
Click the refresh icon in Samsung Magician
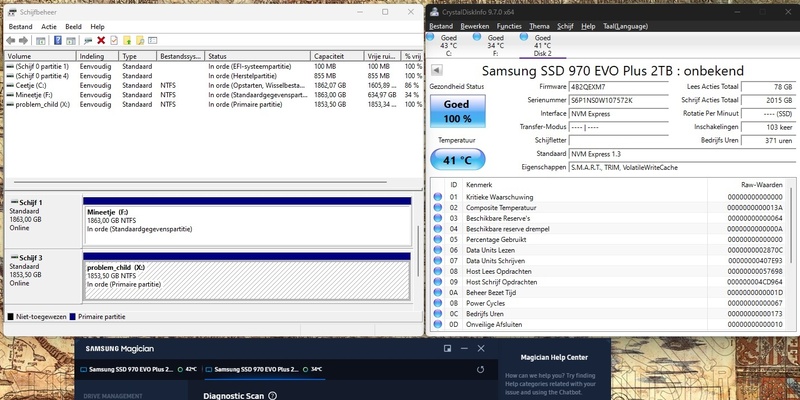480,369
